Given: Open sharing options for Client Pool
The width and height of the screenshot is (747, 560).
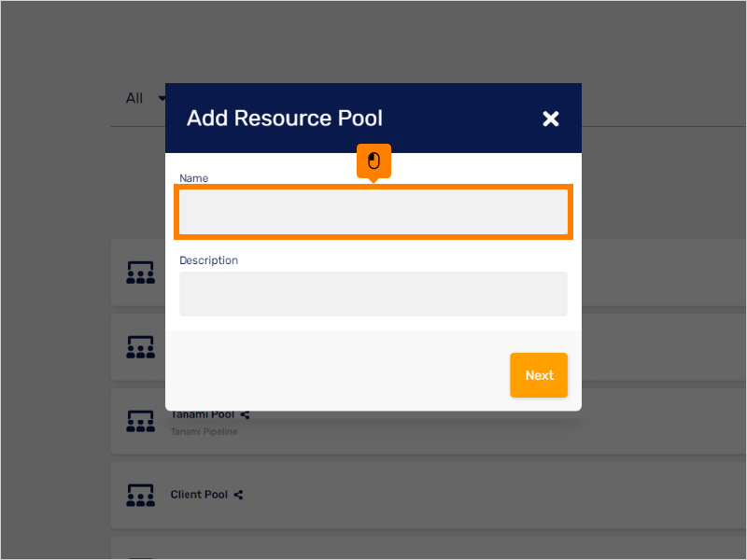Looking at the screenshot, I should coord(238,495).
